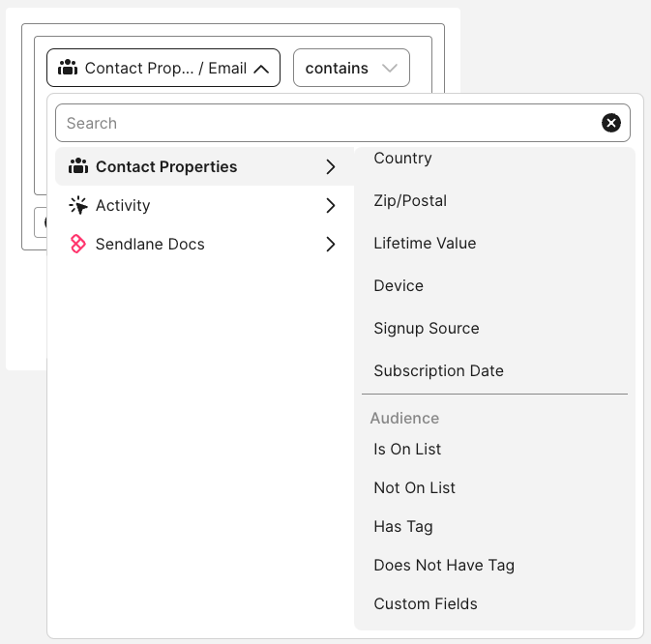Choose Lifetime Value from the list

click(425, 244)
